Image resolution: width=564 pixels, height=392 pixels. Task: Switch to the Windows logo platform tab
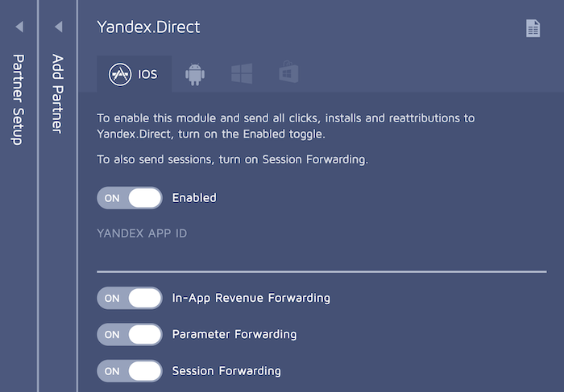[242, 75]
